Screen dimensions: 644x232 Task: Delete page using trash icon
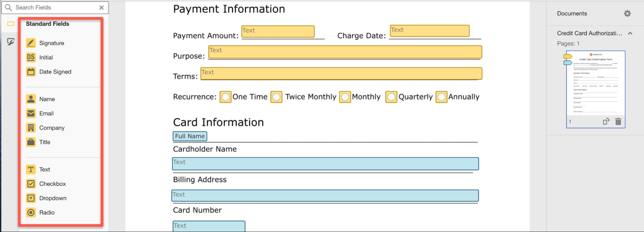pyautogui.click(x=618, y=122)
